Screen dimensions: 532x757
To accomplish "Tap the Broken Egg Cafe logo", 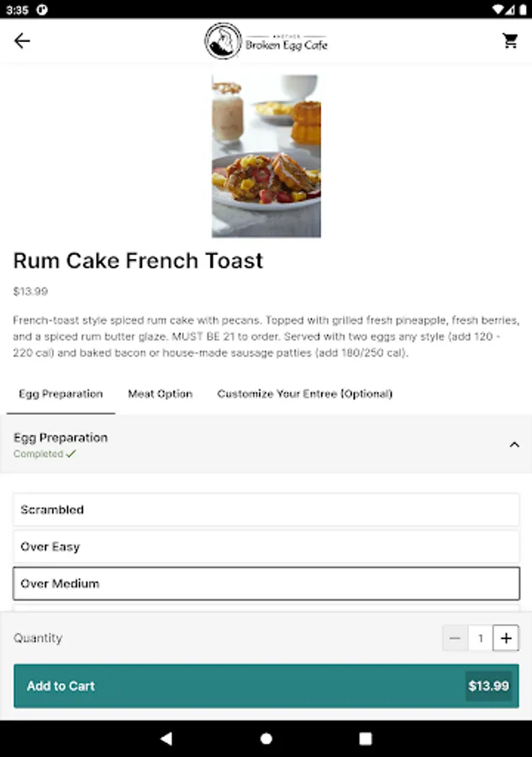I will [266, 41].
